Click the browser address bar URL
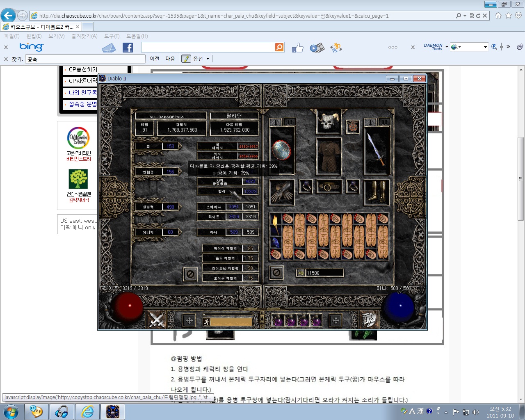 tap(214, 16)
